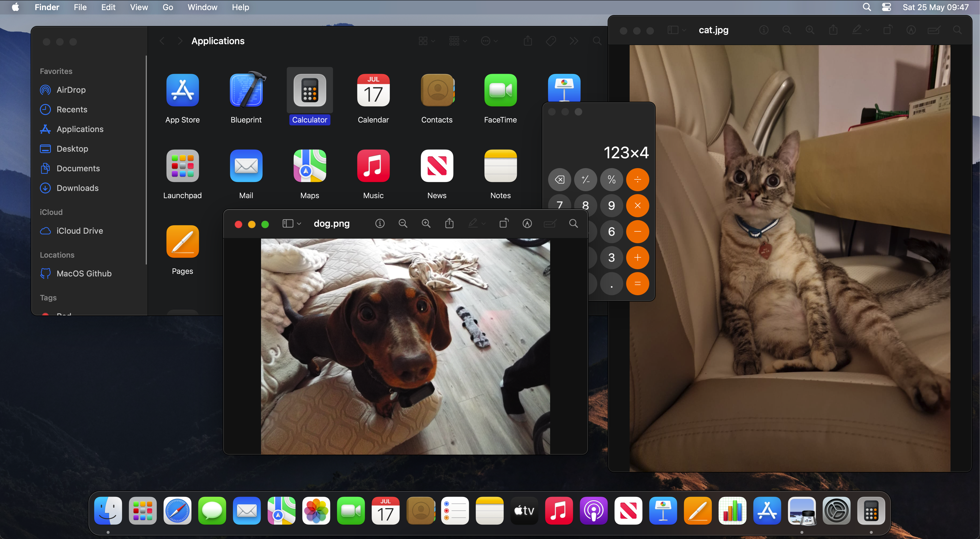Open the Mail app in Applications folder
Screen dimensions: 980x539
[x=246, y=166]
